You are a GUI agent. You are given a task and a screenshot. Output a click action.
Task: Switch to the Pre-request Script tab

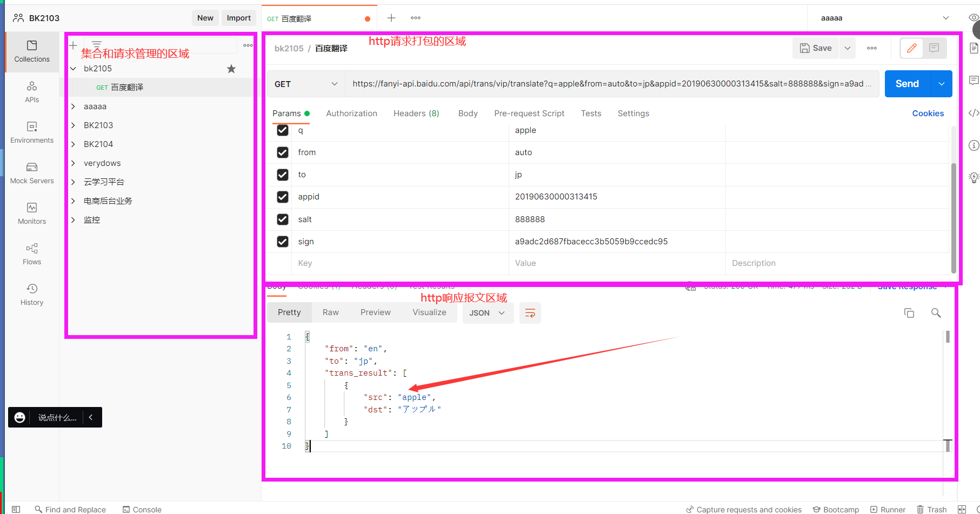529,114
